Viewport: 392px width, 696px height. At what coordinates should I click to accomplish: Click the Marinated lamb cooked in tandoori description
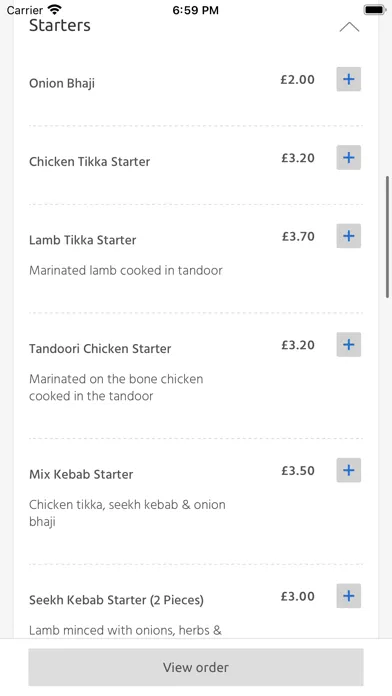pyautogui.click(x=126, y=270)
